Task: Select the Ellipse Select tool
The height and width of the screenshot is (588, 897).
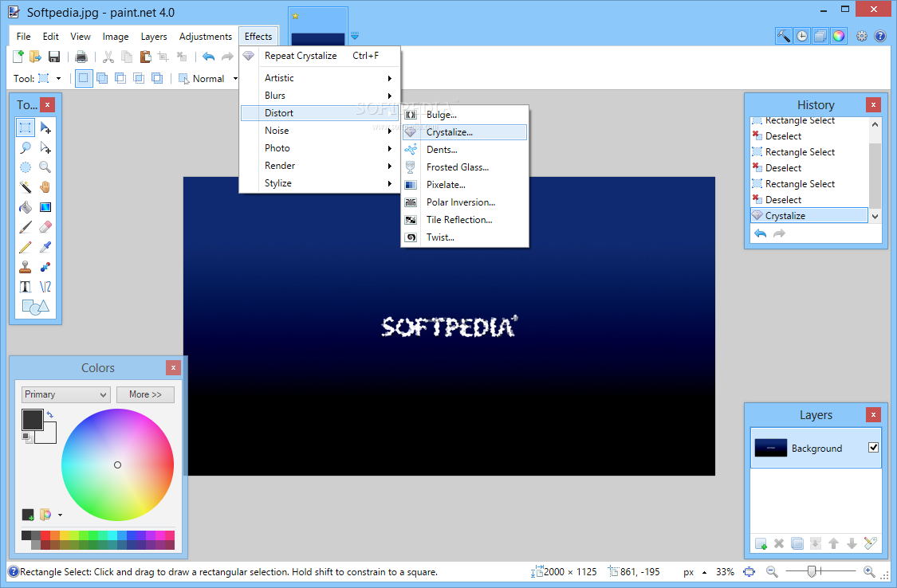Action: [x=26, y=167]
